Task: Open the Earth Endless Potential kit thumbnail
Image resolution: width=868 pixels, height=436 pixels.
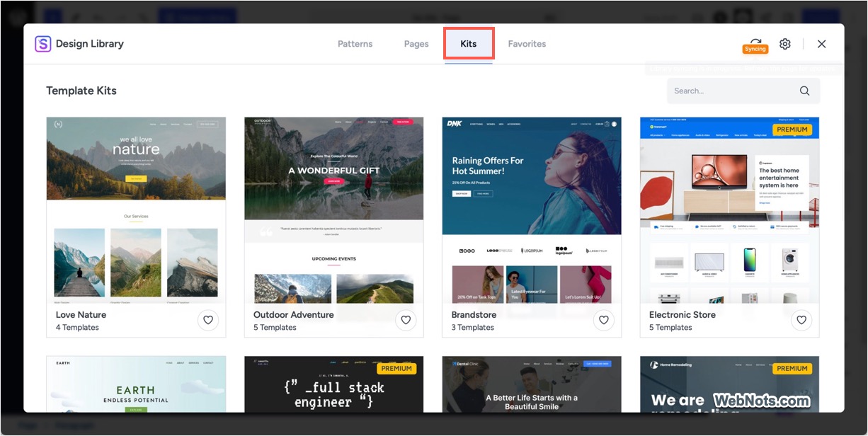Action: pyautogui.click(x=136, y=384)
